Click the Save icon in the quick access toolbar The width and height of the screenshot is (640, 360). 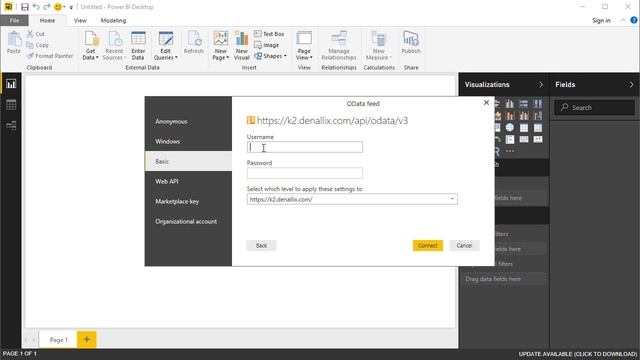click(25, 7)
